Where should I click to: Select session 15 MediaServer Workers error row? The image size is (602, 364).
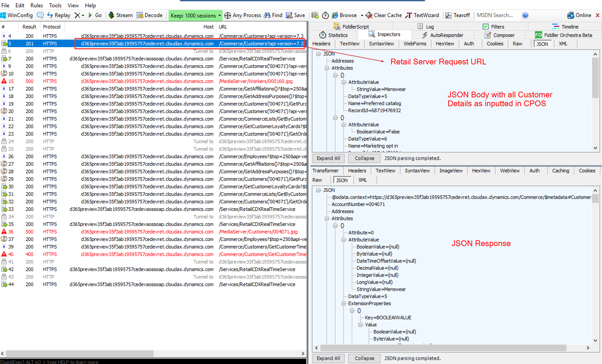pos(154,81)
